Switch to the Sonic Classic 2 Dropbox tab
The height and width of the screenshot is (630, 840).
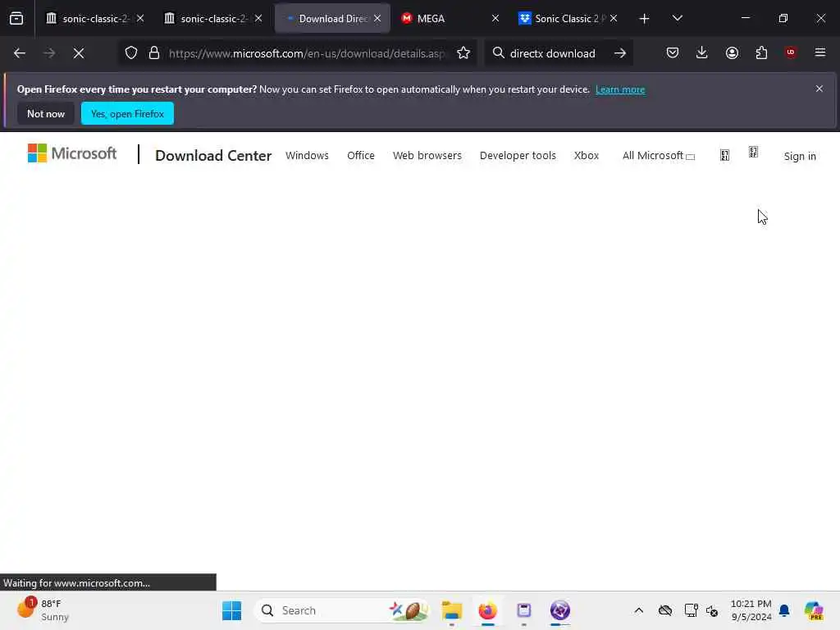click(568, 18)
